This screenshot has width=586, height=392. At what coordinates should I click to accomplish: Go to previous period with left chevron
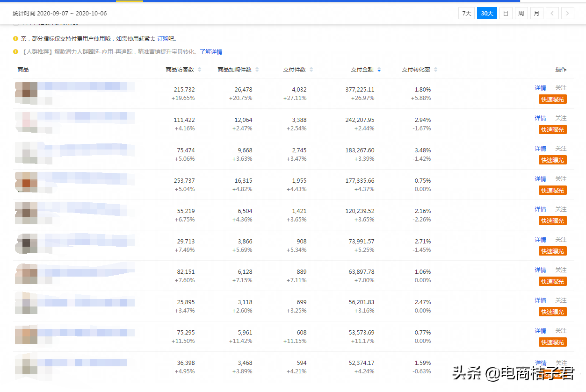coord(552,13)
